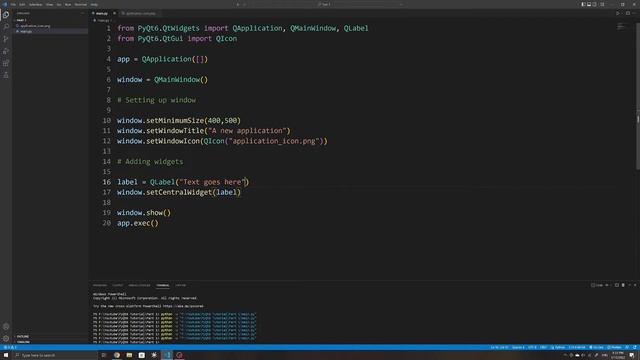Viewport: 640px width, 360px height.
Task: Switch to the Output panel tab
Action: pyautogui.click(x=118, y=285)
